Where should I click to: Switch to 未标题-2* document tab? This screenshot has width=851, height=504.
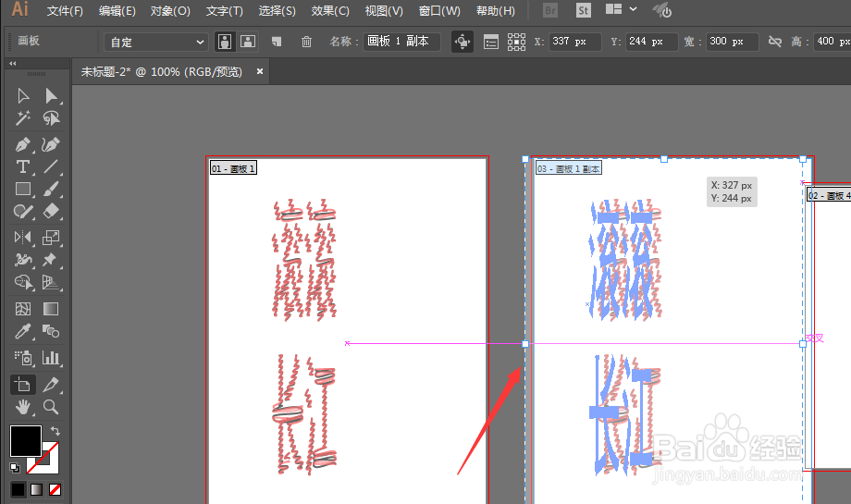point(162,71)
